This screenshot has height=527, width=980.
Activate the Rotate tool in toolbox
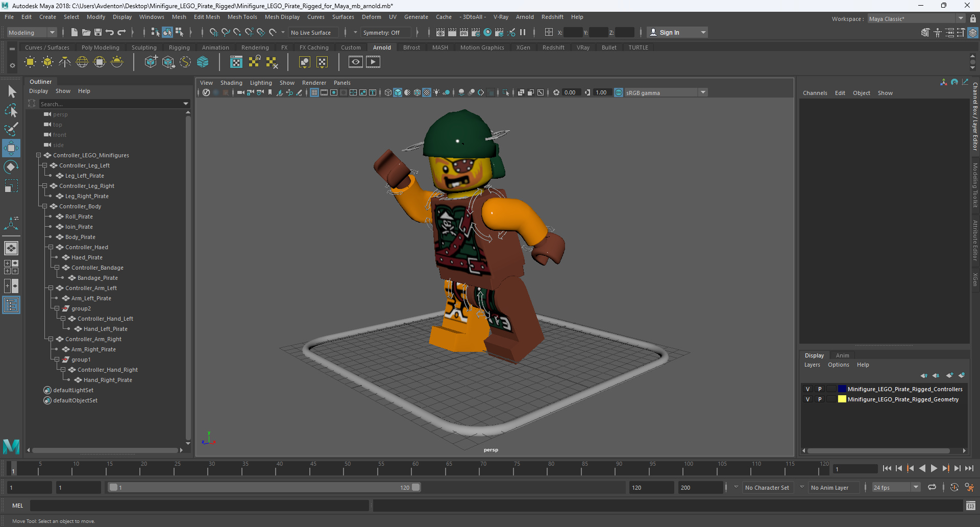point(11,167)
